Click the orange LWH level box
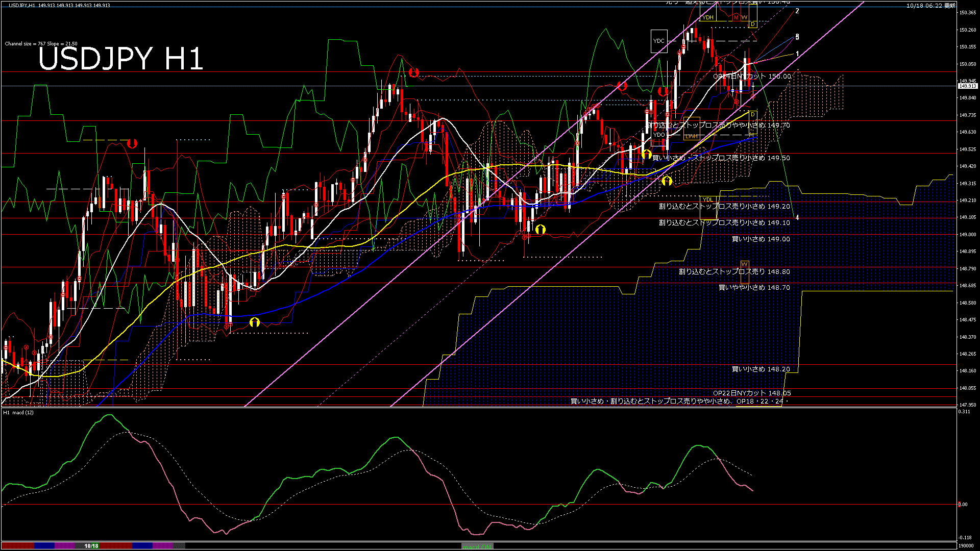Image resolution: width=980 pixels, height=551 pixels. click(692, 137)
